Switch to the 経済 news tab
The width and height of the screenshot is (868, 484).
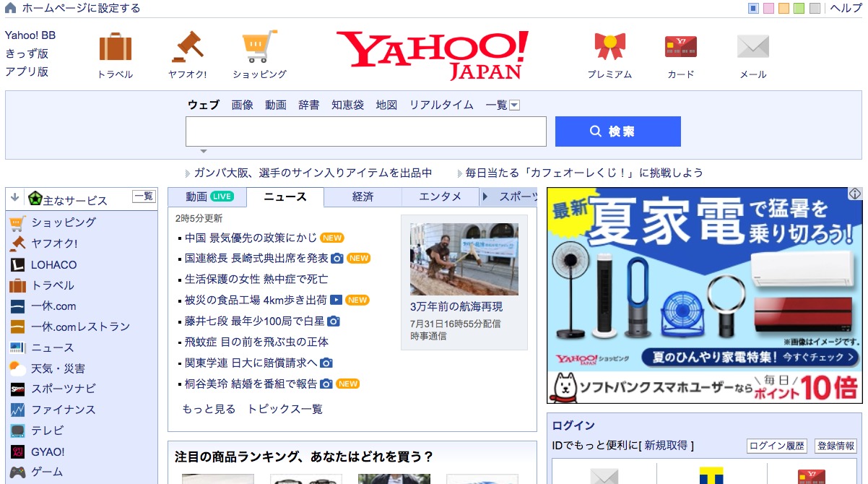click(x=363, y=196)
